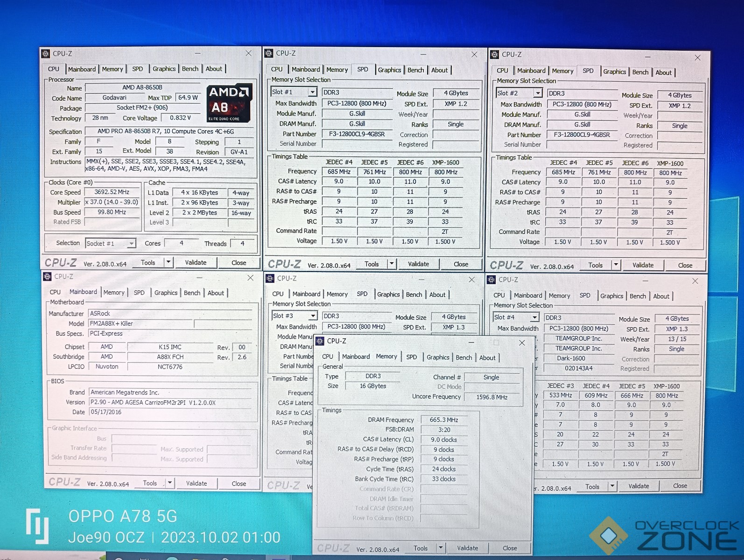This screenshot has width=744, height=560.
Task: Click the Code Name value 'Godavari'
Action: 114,98
